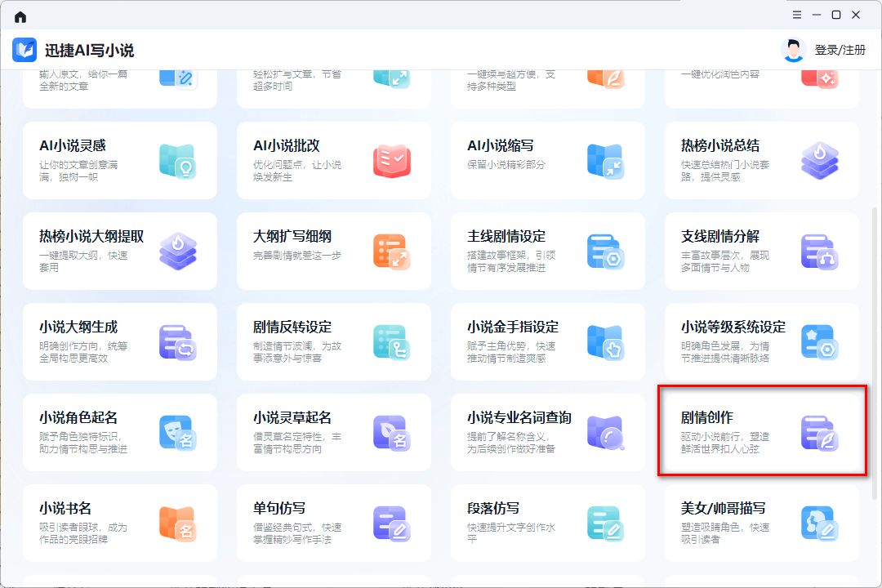Click the 迅捷AI写小说 app logo
Screen dimensions: 882x588
click(24, 50)
